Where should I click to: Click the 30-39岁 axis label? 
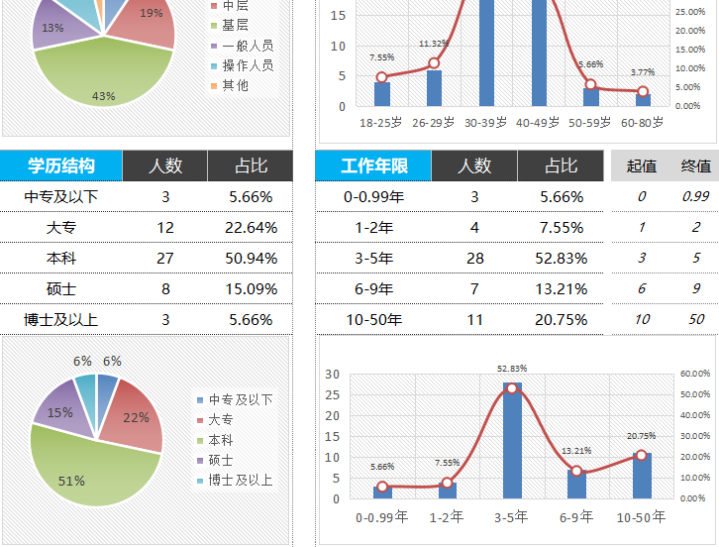coord(486,122)
